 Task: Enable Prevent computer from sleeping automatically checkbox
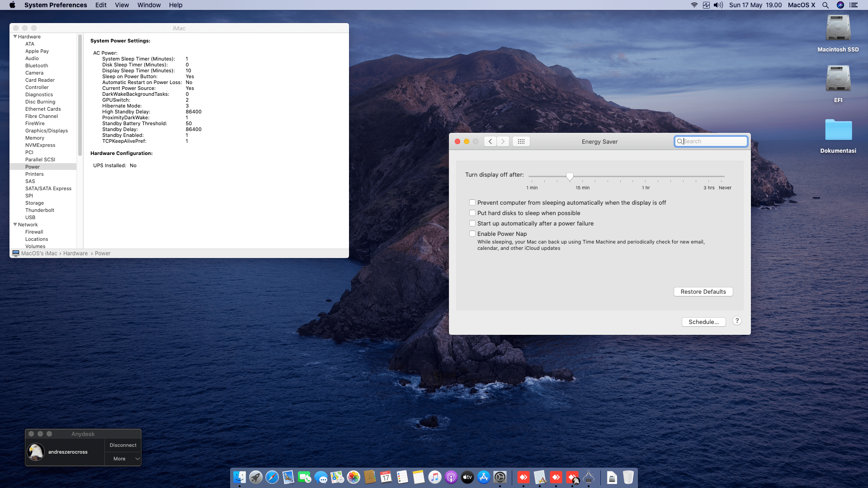(472, 202)
